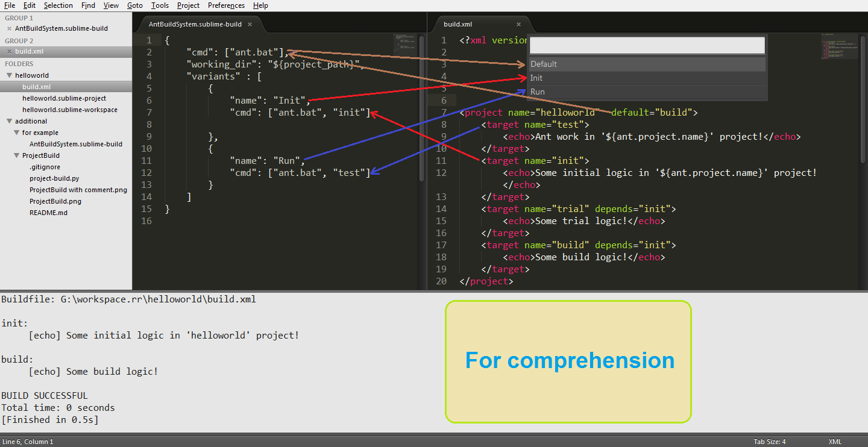The height and width of the screenshot is (447, 868).
Task: Click the 'Some trial logic!' echo line
Action: click(584, 221)
